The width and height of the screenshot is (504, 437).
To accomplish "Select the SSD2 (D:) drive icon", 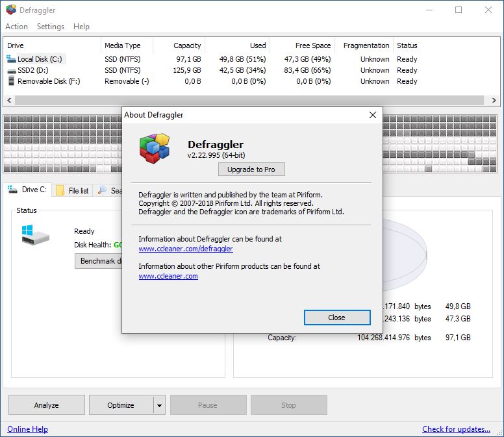I will click(11, 70).
